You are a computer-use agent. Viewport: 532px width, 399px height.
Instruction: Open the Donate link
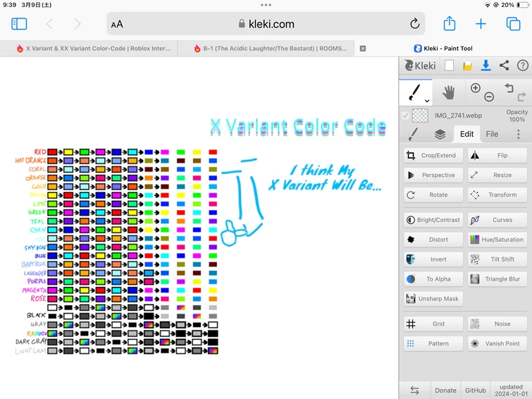(445, 391)
